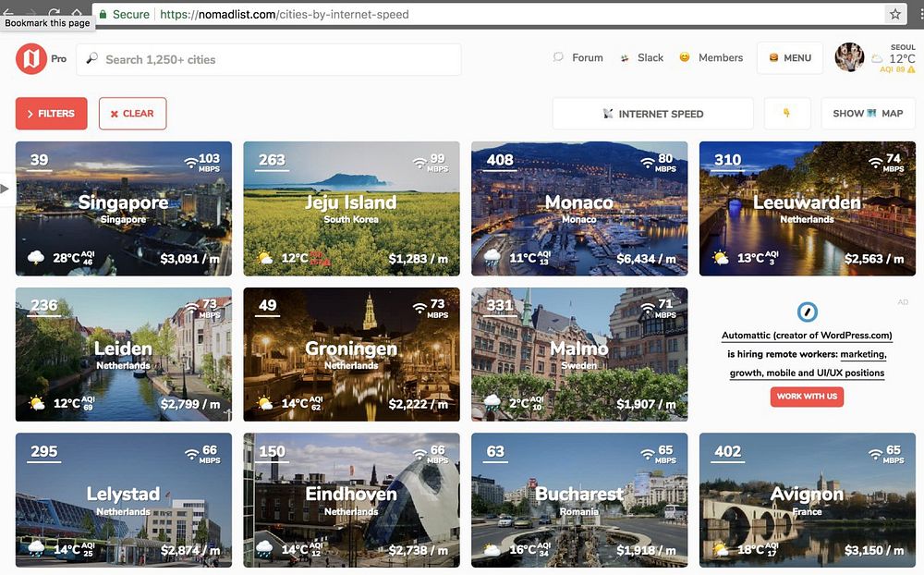This screenshot has width=924, height=575.
Task: Click the Seoul weather cloud icon
Action: pos(878,58)
